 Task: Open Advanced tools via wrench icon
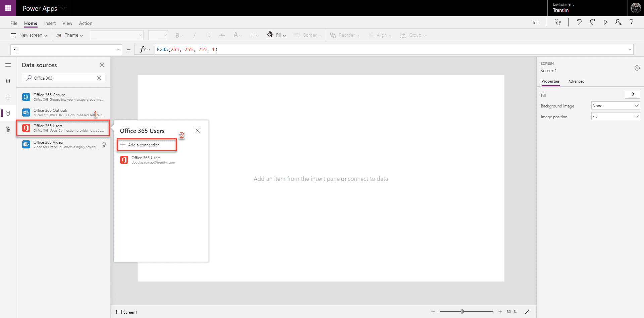8,129
